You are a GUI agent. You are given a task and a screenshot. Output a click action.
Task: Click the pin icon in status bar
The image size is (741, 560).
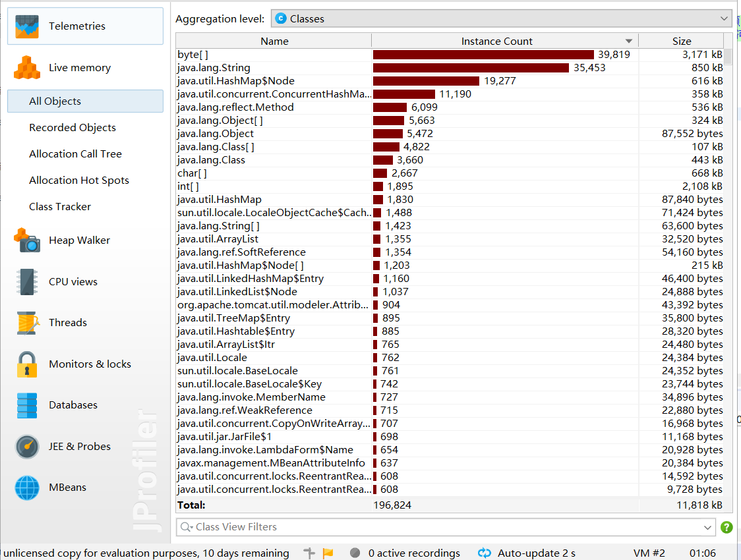tap(309, 553)
